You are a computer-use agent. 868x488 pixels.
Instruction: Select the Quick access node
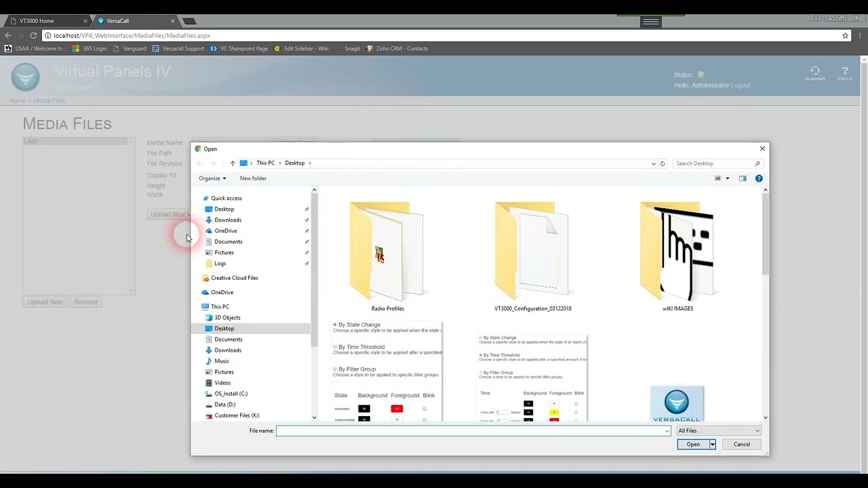point(226,198)
